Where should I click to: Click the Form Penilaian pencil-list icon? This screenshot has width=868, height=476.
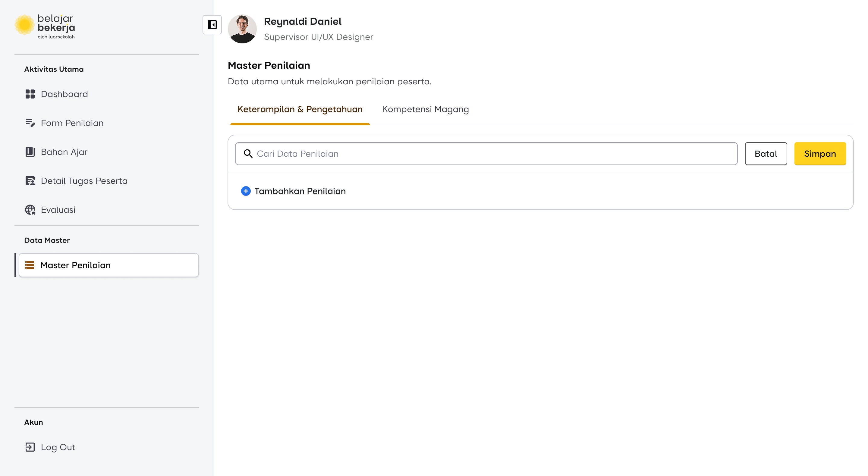(x=30, y=123)
